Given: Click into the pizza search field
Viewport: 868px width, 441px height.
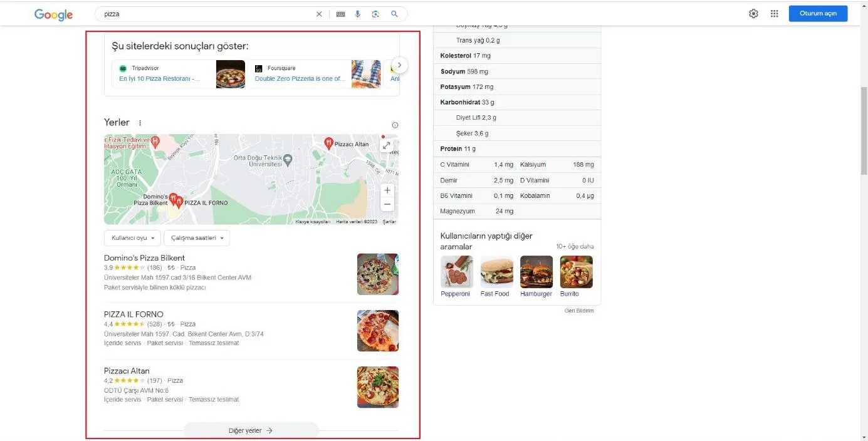Looking at the screenshot, I should [207, 14].
